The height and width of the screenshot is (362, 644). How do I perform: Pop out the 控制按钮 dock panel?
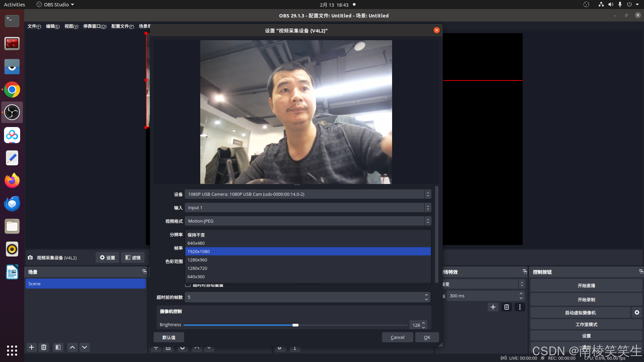pyautogui.click(x=641, y=271)
